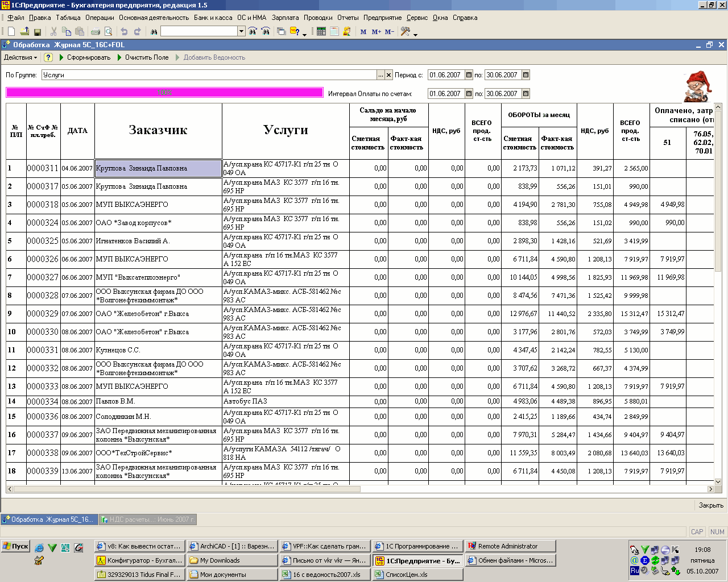Open calendar picker for Период start date

[469, 75]
